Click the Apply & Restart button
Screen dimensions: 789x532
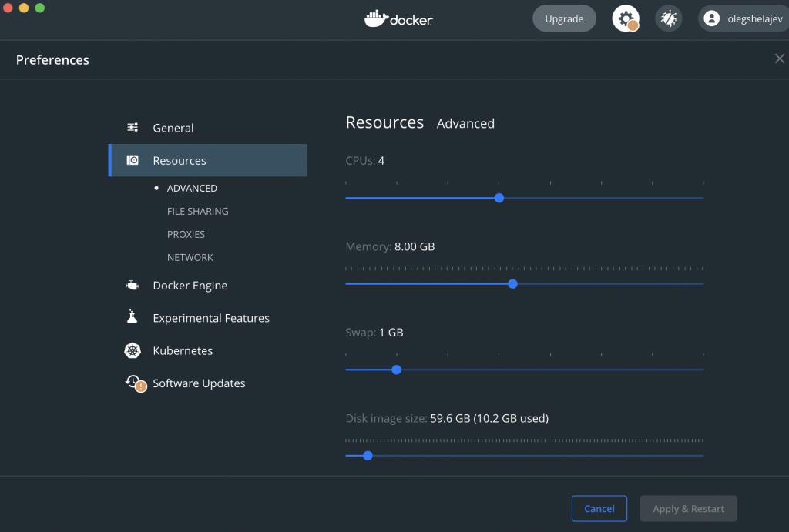click(688, 508)
